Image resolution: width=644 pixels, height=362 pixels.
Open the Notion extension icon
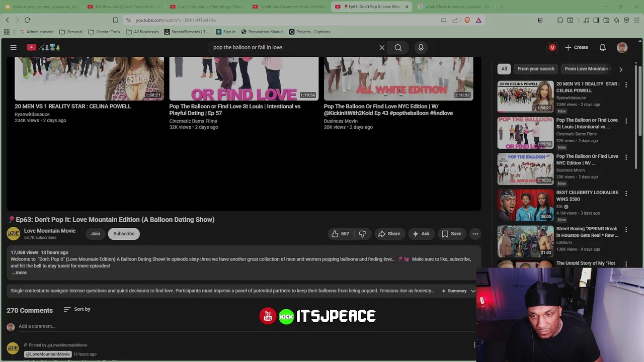pyautogui.click(x=540, y=20)
